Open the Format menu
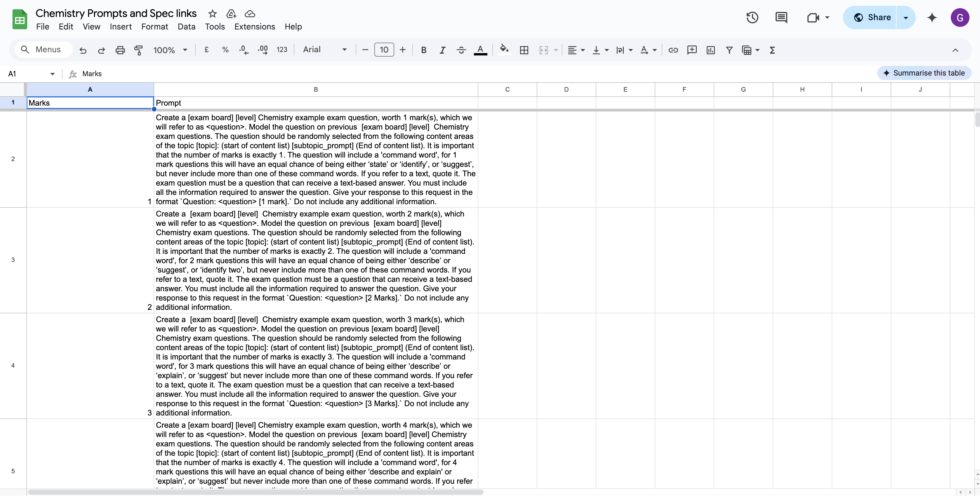Screen dimensions: 980x496 tap(154, 27)
